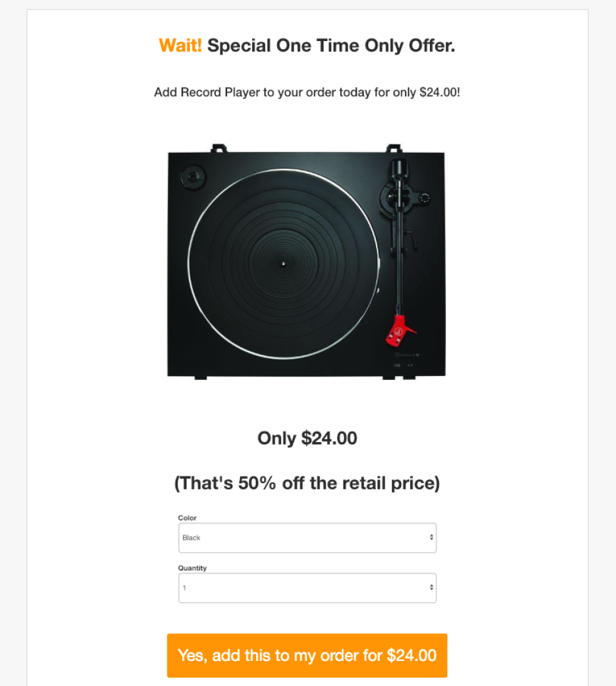Click the turntable platter in the photo
The width and height of the screenshot is (616, 686).
pyautogui.click(x=282, y=263)
